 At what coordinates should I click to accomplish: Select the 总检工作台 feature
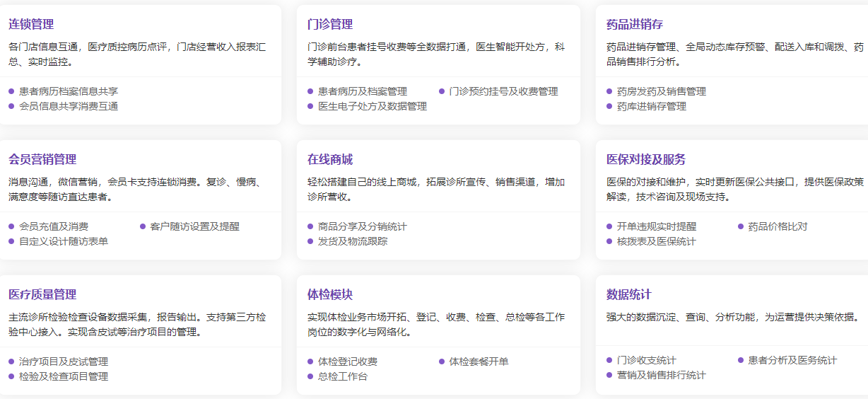tap(343, 376)
